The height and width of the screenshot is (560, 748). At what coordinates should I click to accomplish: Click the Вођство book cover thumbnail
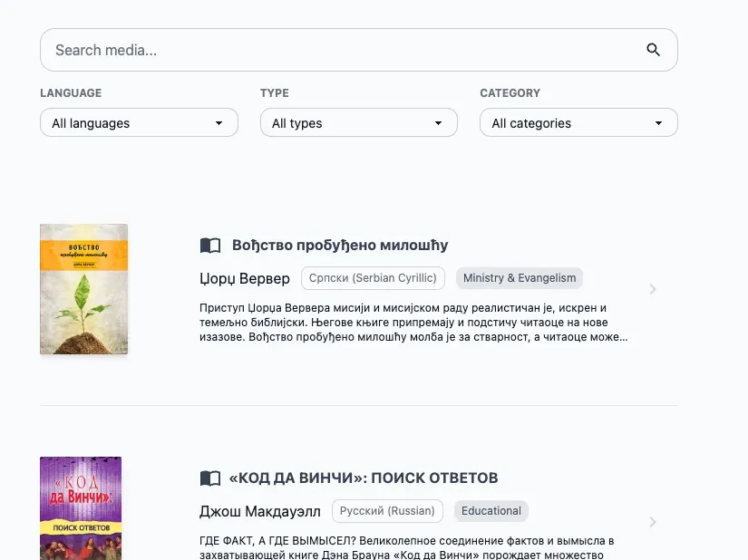point(83,288)
